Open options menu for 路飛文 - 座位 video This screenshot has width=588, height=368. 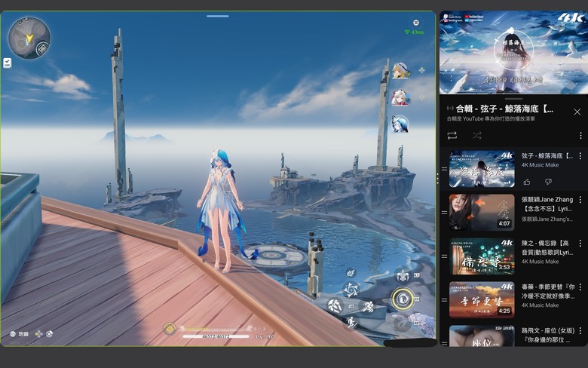pyautogui.click(x=580, y=330)
